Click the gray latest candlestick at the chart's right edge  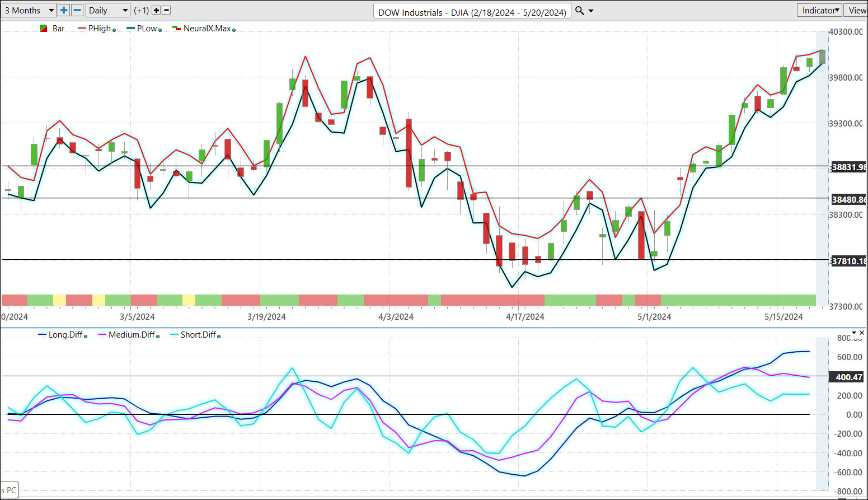coord(822,57)
